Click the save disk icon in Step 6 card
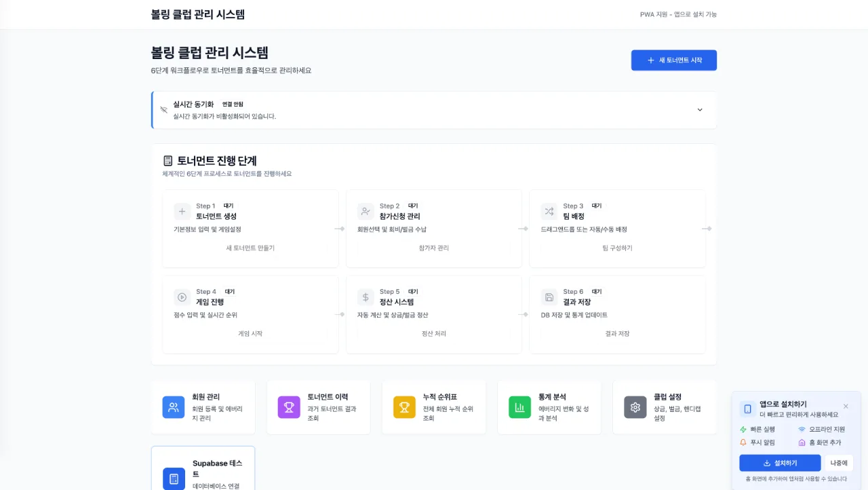 549,297
